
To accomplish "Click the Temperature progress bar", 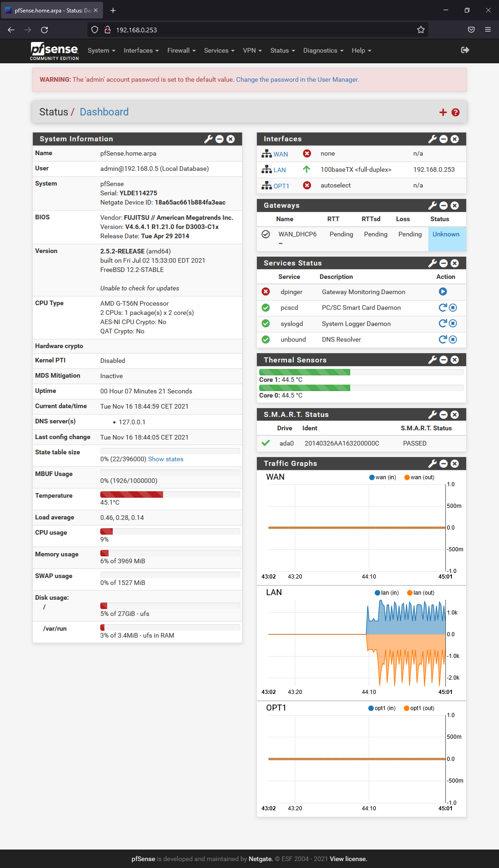I will click(170, 494).
